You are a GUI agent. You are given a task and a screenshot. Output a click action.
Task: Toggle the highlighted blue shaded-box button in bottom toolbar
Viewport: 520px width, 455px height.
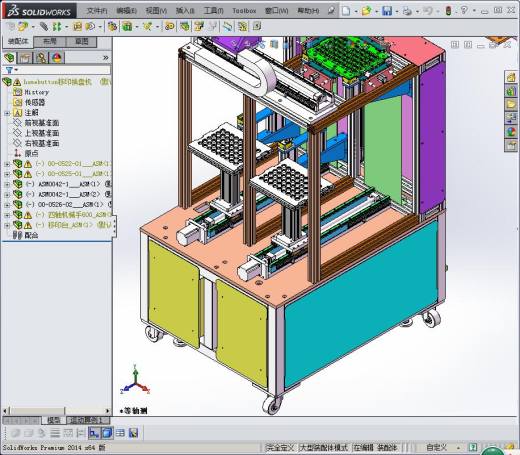(x=107, y=433)
